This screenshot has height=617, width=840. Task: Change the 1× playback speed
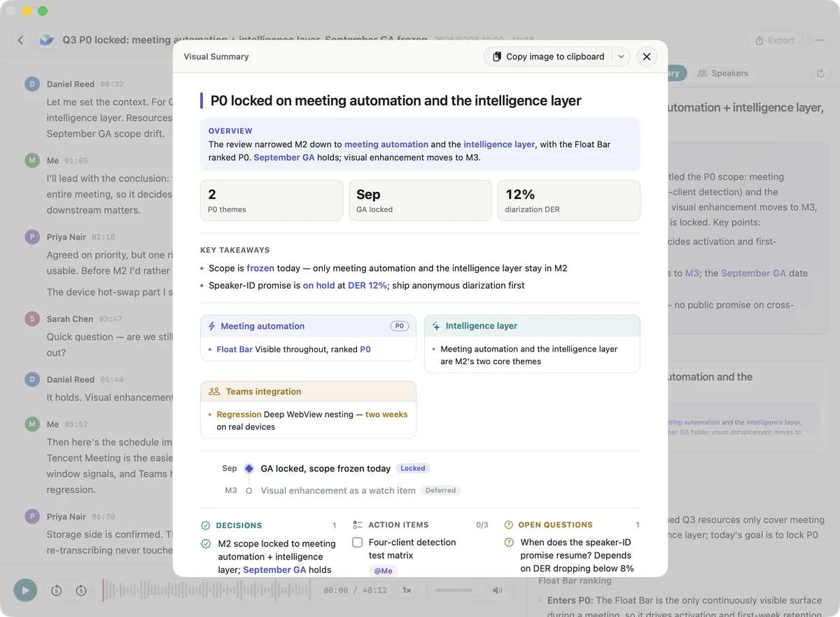click(407, 590)
